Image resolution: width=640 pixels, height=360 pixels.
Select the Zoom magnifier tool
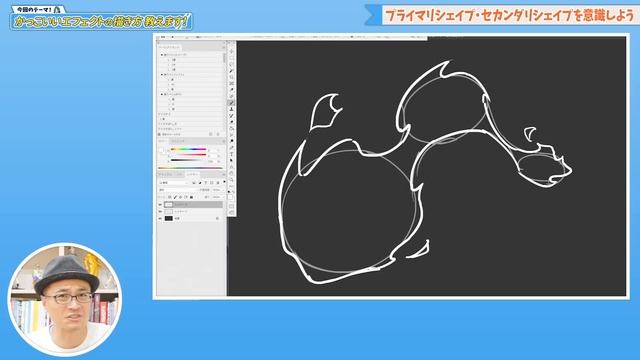pos(231,180)
